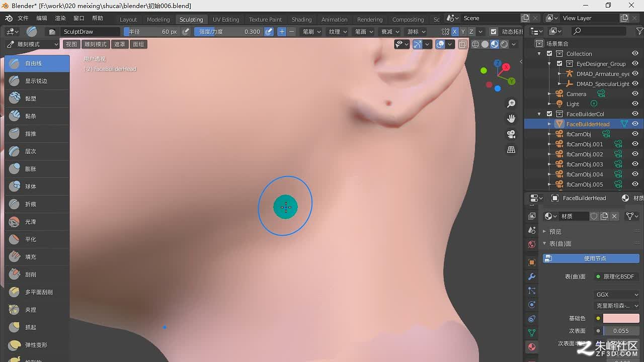
Task: Select the 球体 blob brush
Action: point(37,187)
